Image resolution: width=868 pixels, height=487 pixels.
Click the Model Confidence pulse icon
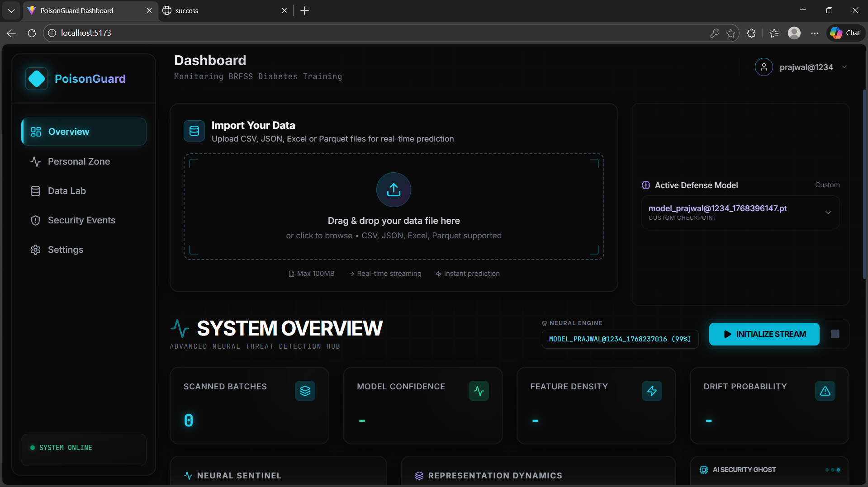(479, 391)
